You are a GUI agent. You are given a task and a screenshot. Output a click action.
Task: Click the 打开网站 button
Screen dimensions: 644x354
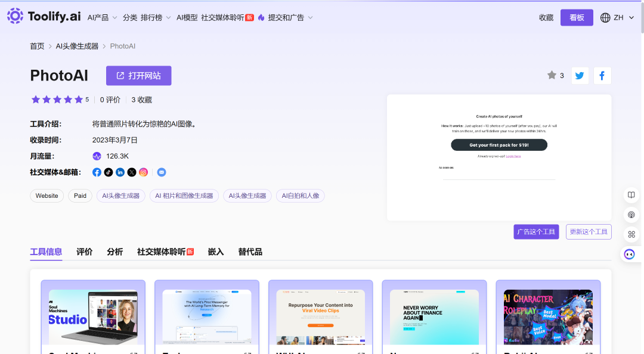click(139, 76)
